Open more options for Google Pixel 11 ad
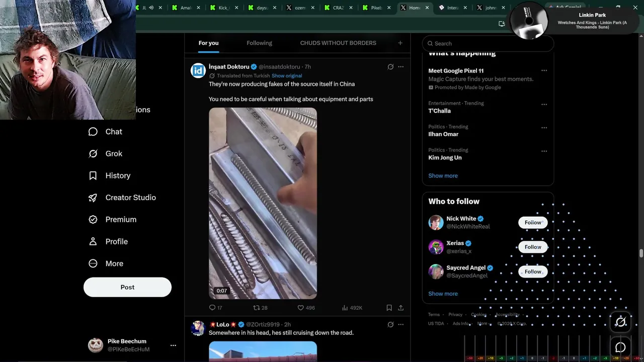The image size is (644, 362). point(544,71)
